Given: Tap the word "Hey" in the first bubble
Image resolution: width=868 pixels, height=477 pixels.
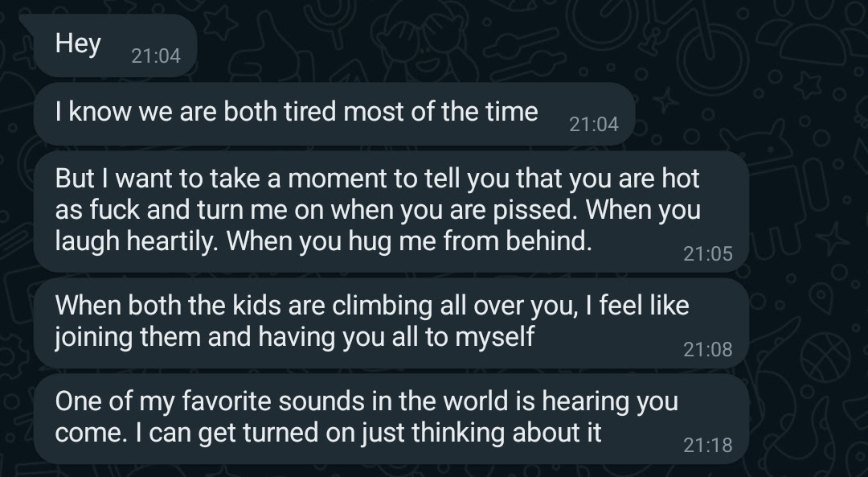Looking at the screenshot, I should (x=76, y=44).
